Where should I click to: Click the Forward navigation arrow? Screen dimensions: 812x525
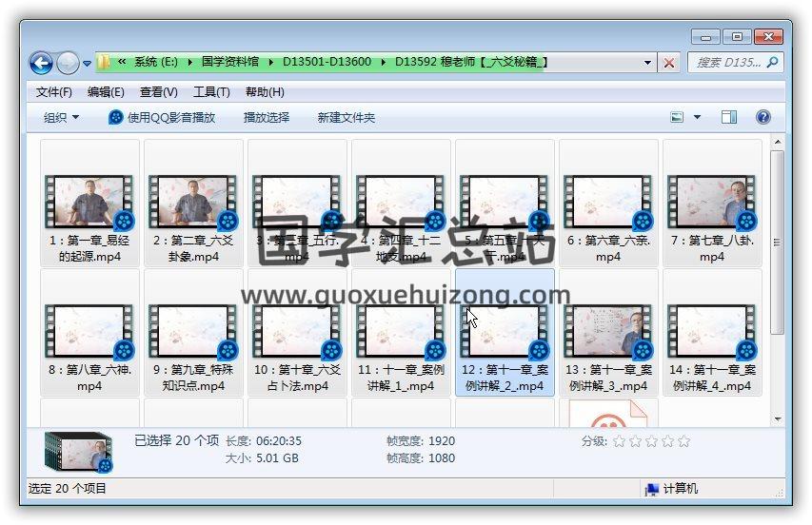tap(68, 63)
